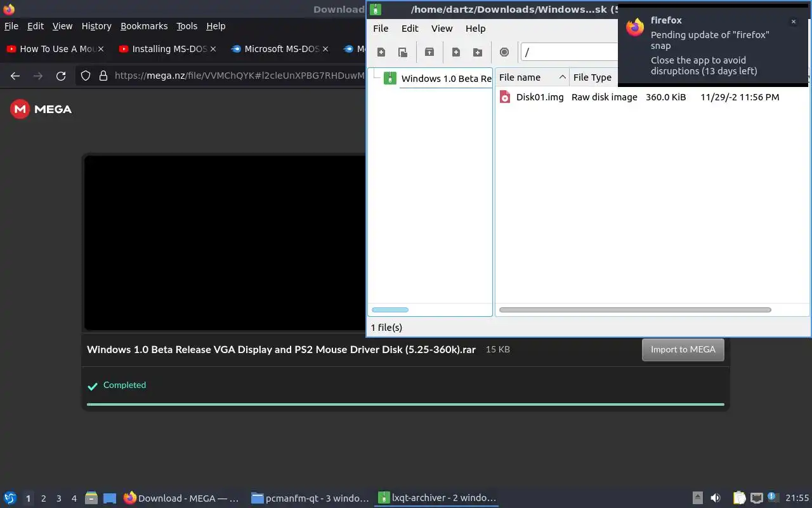The height and width of the screenshot is (508, 812).
Task: Activate Download - MEGA taskbar button
Action: coord(181,498)
